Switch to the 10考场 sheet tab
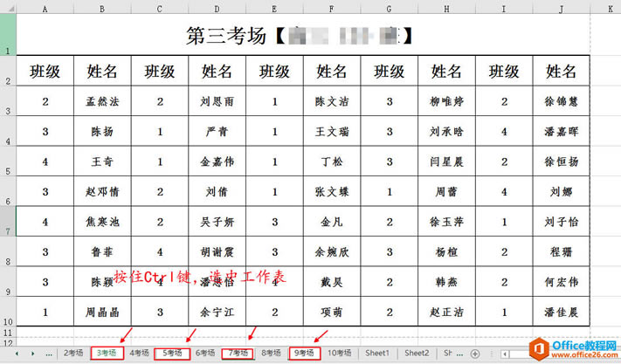This screenshot has width=621, height=364. click(340, 353)
